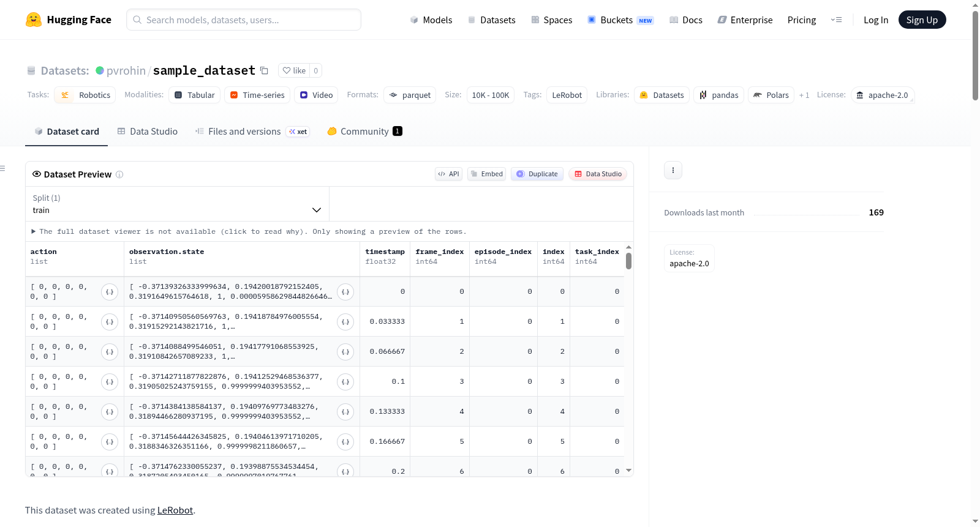Open Enterprise in the top navigation
Viewport: 980px width, 527px height.
745,20
